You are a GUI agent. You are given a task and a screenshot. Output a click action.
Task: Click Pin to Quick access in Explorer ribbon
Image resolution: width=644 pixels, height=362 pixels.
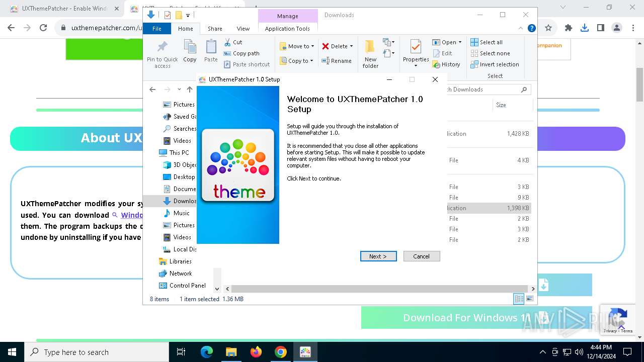click(x=162, y=54)
